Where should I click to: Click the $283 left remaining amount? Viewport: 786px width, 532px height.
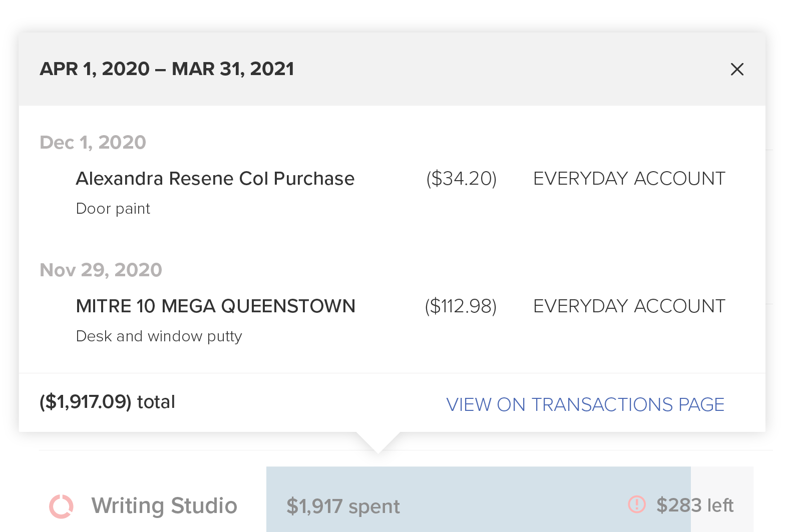[695, 505]
